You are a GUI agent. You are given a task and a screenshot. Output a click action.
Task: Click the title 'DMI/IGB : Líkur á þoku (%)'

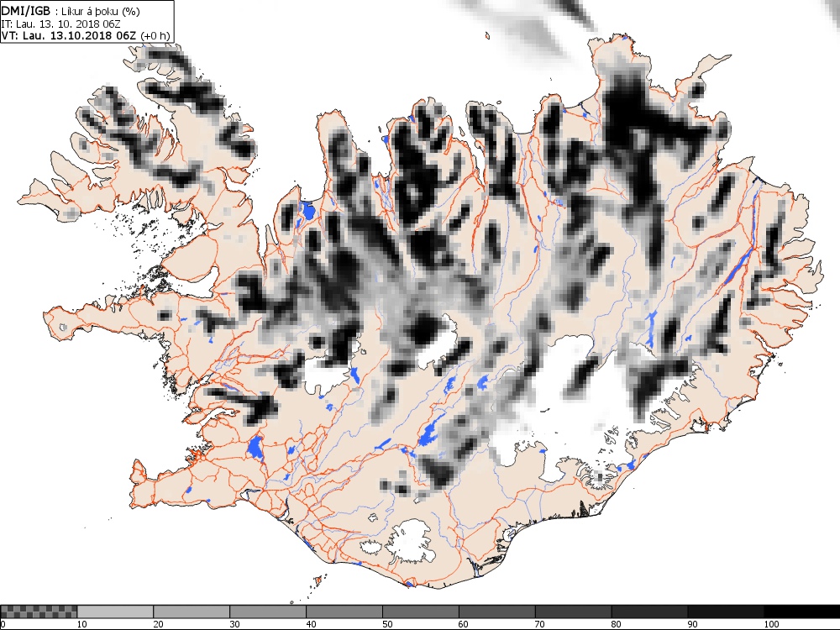click(71, 11)
